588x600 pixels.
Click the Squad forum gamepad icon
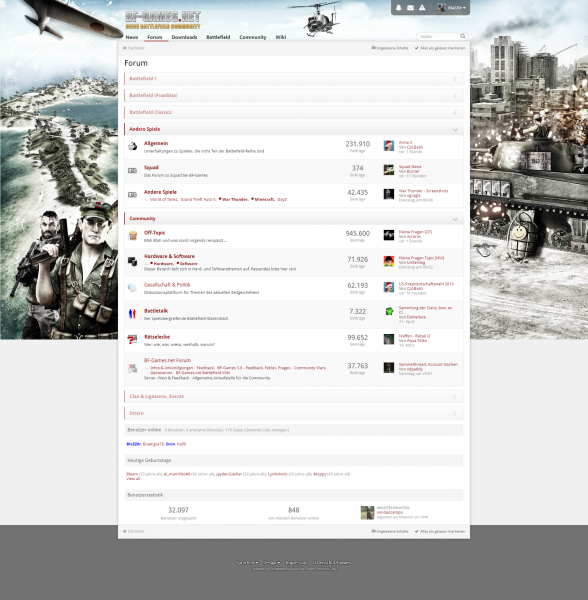pos(132,170)
